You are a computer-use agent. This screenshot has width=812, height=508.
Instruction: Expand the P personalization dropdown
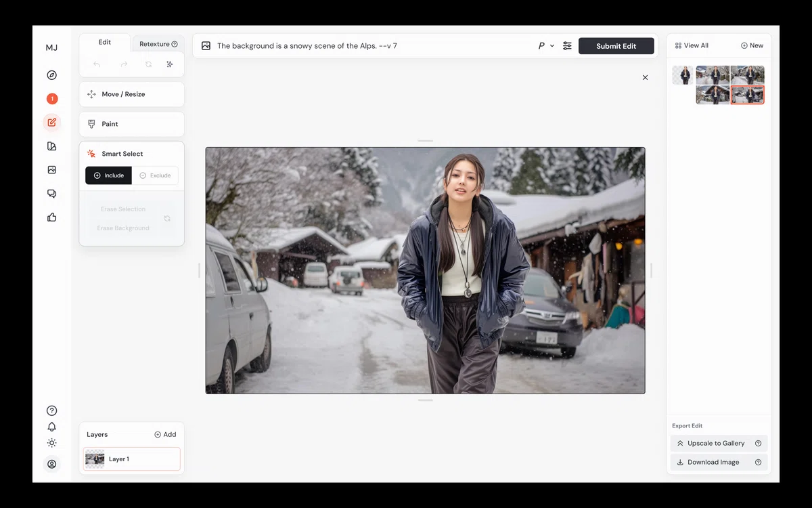coord(546,46)
